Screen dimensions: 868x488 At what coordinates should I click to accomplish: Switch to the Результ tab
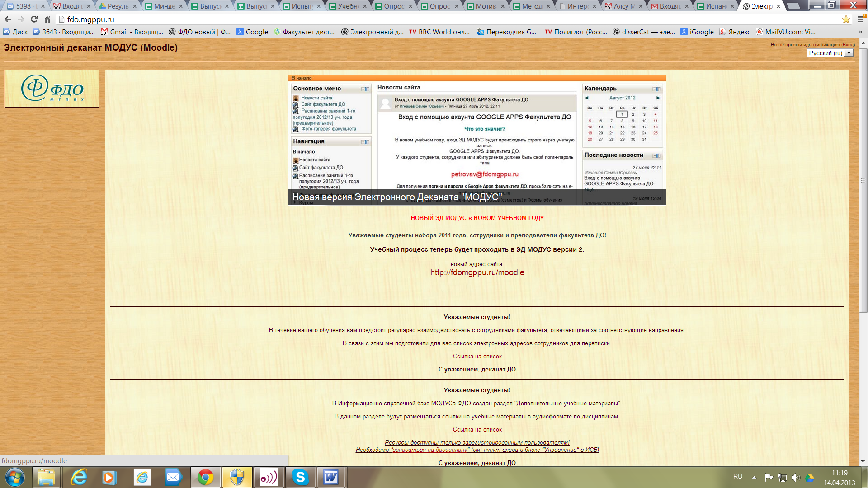[117, 6]
